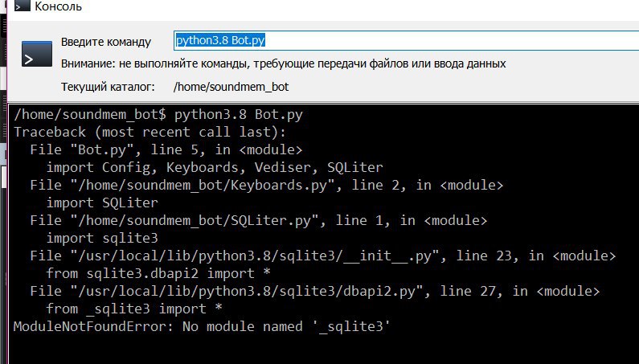Click the warning text starting with 'Внимание:'
This screenshot has width=639, height=364.
click(283, 63)
